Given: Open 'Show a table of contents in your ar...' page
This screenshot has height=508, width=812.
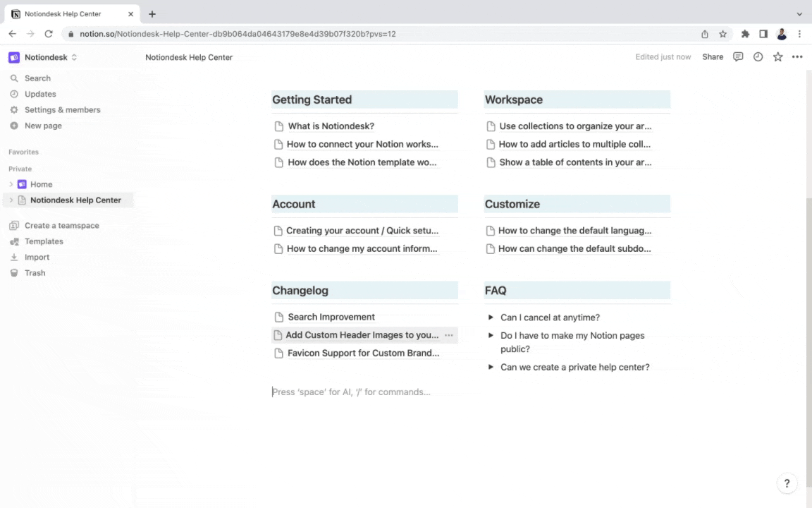Looking at the screenshot, I should (575, 162).
